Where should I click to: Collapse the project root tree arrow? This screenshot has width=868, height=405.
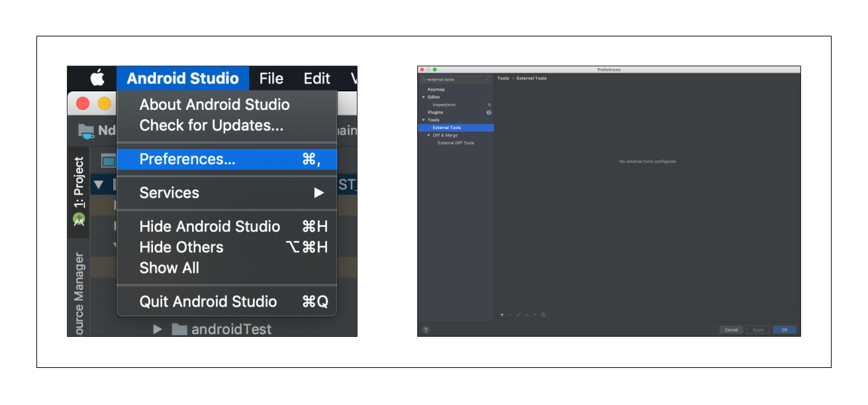(x=98, y=185)
